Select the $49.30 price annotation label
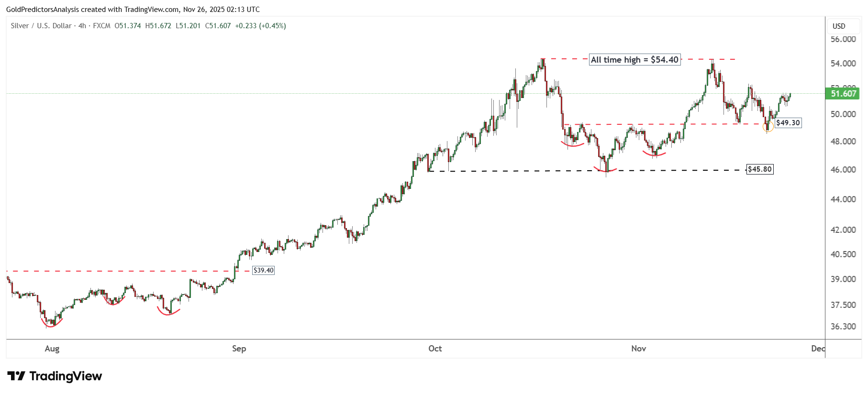The width and height of the screenshot is (868, 394). coord(788,123)
